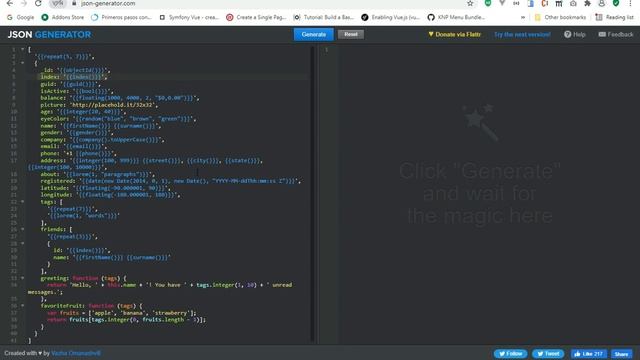Click the longitude floating line

click(111, 195)
